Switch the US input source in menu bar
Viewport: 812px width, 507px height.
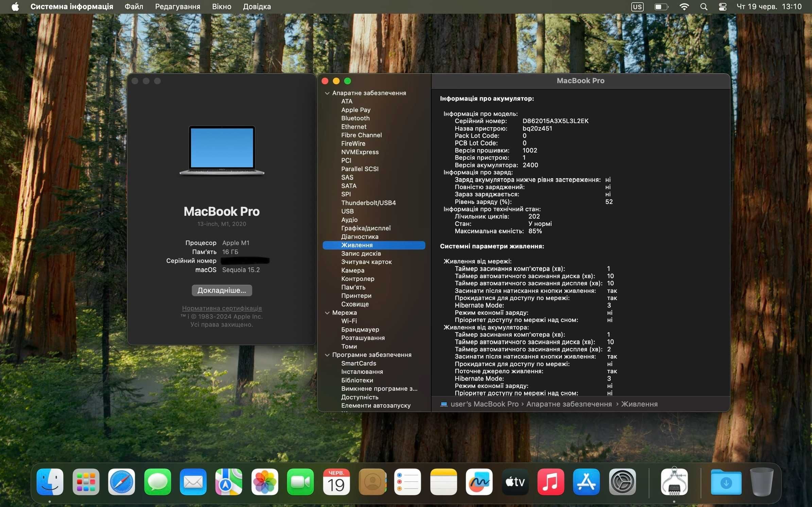tap(637, 6)
